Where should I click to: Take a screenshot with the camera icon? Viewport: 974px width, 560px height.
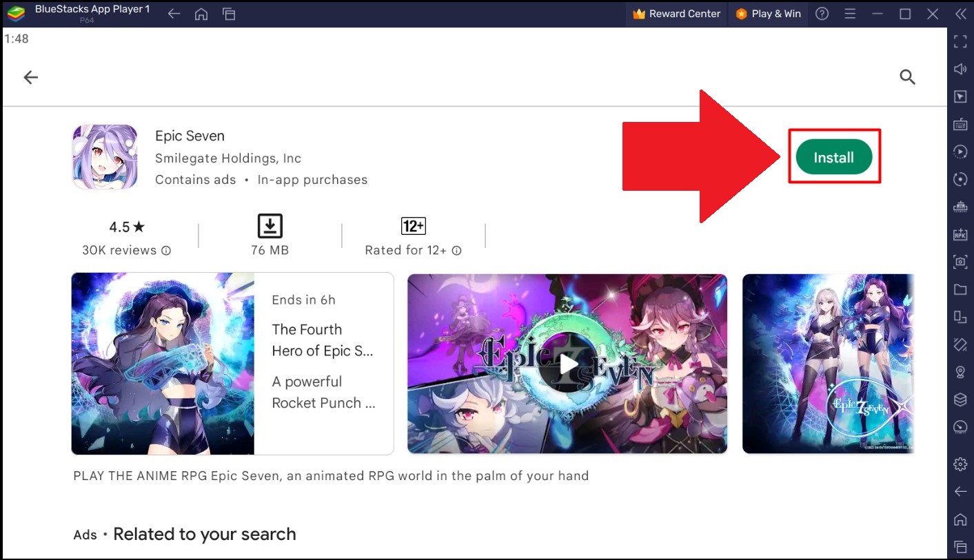pyautogui.click(x=960, y=262)
